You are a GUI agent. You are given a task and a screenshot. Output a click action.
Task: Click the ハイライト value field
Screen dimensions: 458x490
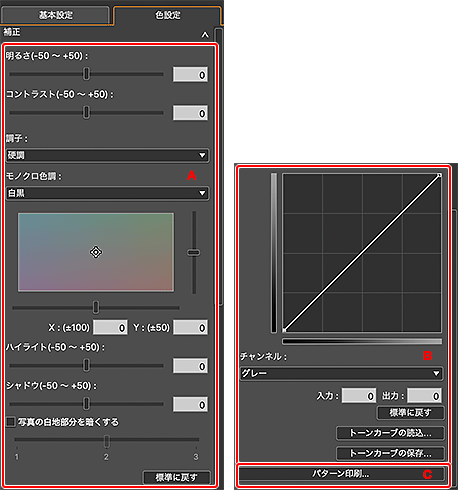click(x=190, y=366)
